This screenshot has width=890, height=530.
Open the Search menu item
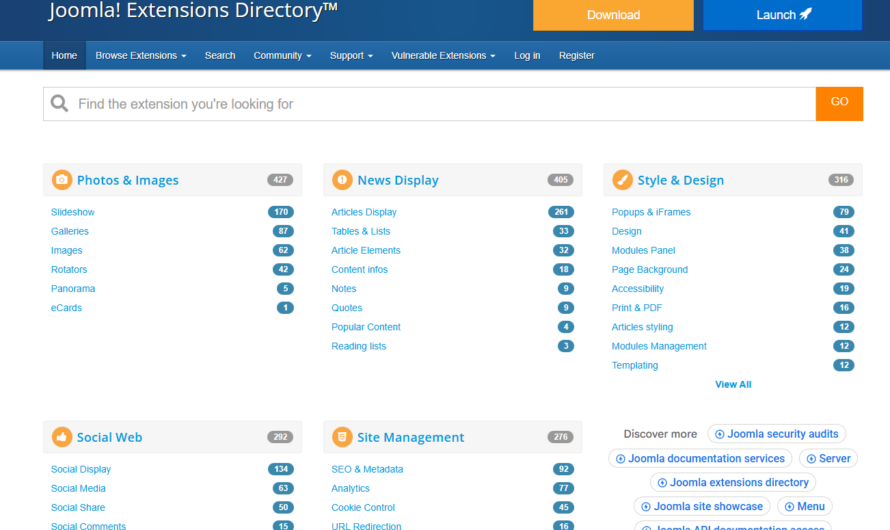pyautogui.click(x=220, y=56)
